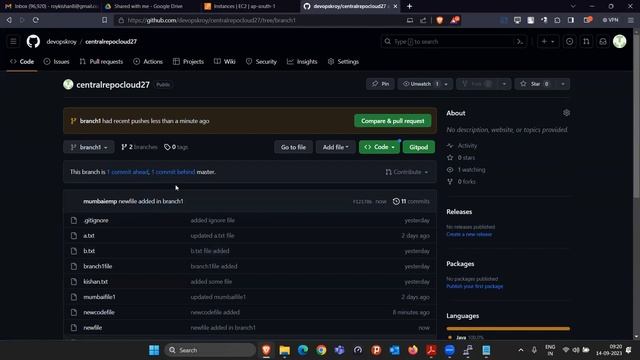This screenshot has width=640, height=360.
Task: Open the command palette icon in search bar
Action: click(520, 42)
